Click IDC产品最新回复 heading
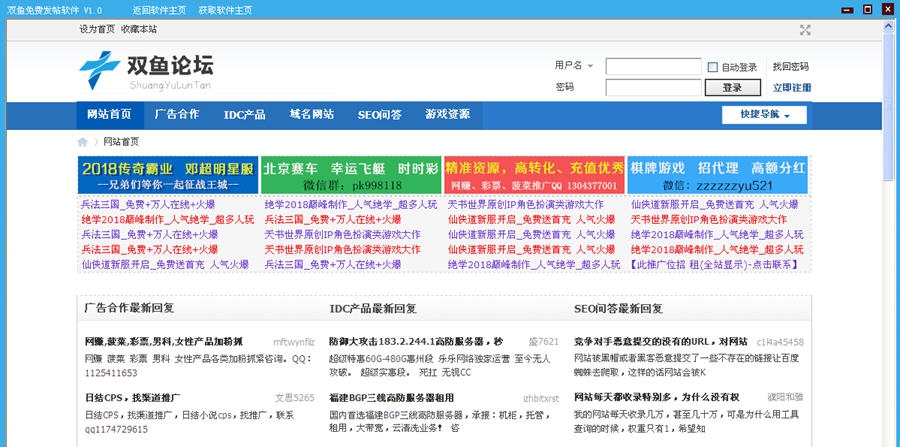Image resolution: width=900 pixels, height=447 pixels. 373,308
